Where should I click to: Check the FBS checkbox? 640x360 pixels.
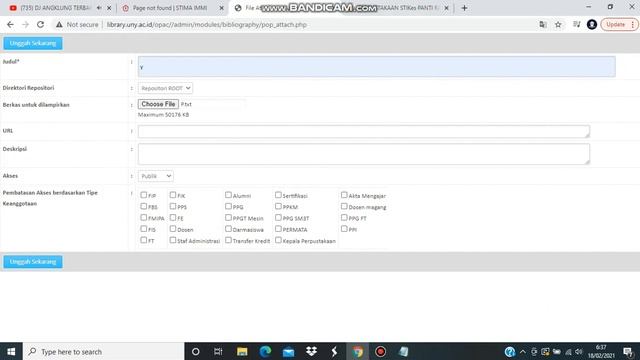(144, 207)
